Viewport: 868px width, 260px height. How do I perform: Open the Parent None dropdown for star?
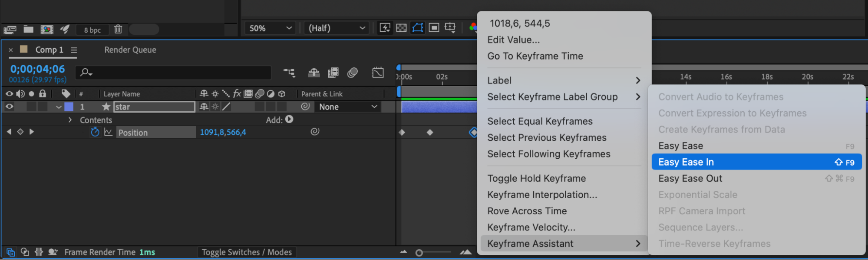347,107
